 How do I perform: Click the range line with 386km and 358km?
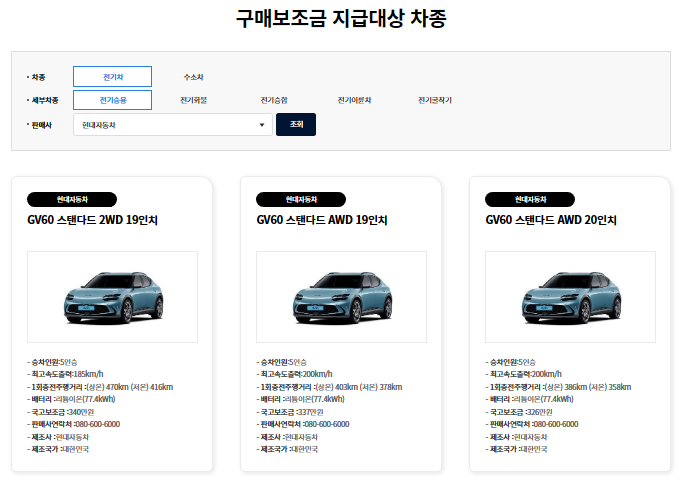(558, 387)
